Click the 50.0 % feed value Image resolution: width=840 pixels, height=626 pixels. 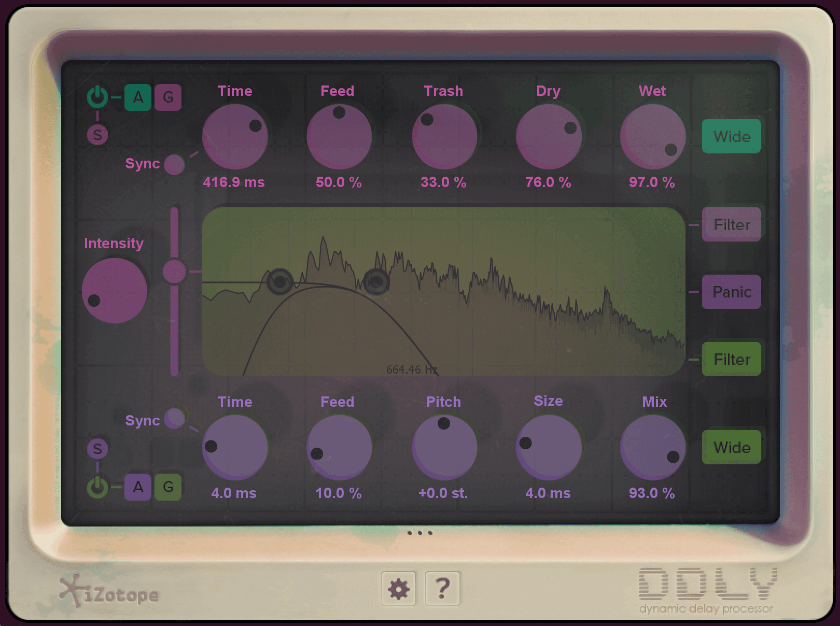(x=339, y=182)
